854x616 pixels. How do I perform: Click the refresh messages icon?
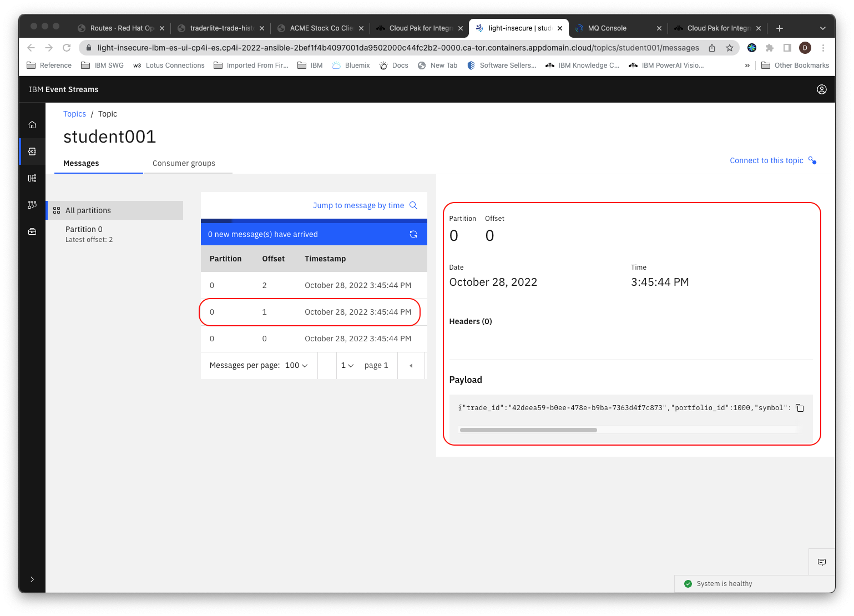coord(413,234)
